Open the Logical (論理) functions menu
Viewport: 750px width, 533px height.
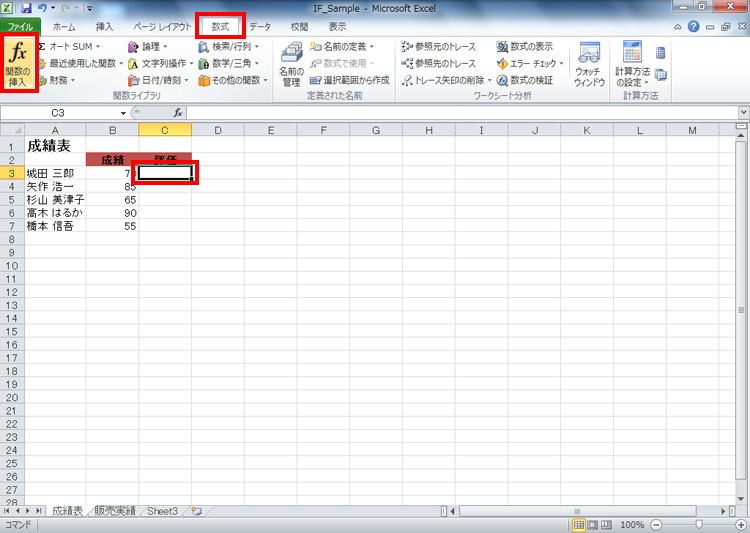[x=148, y=46]
